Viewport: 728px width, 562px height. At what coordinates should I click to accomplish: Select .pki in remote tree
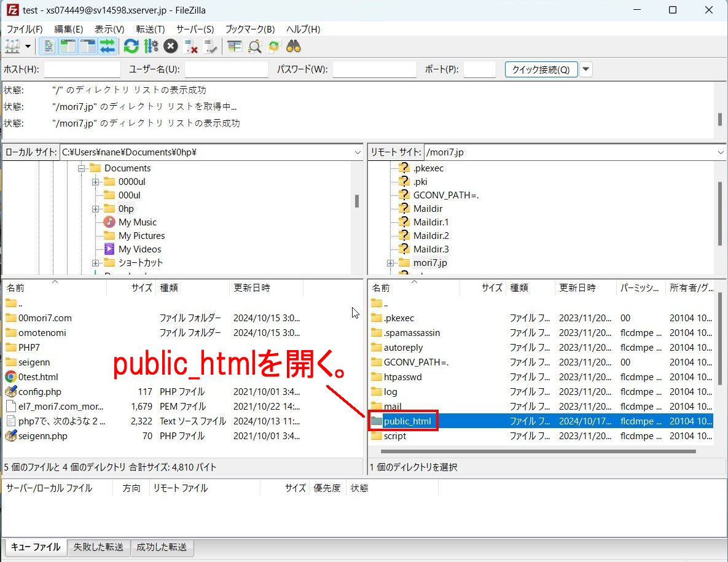(420, 182)
